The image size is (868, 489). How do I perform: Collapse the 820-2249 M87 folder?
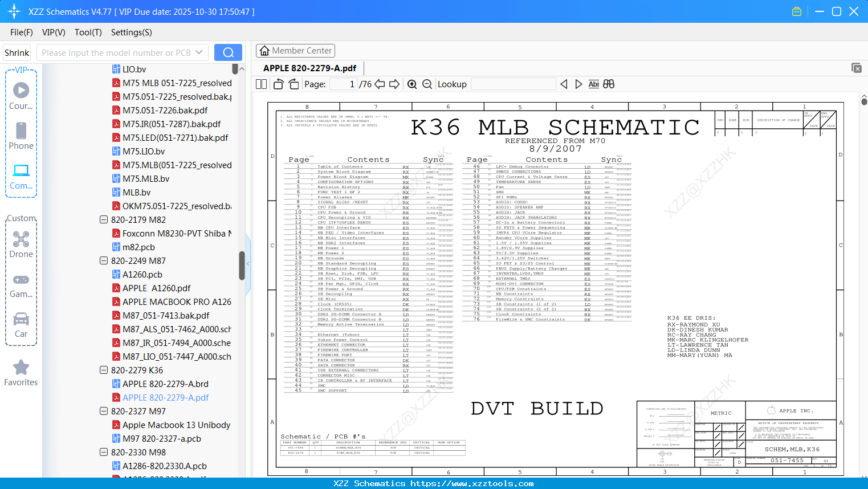[104, 260]
